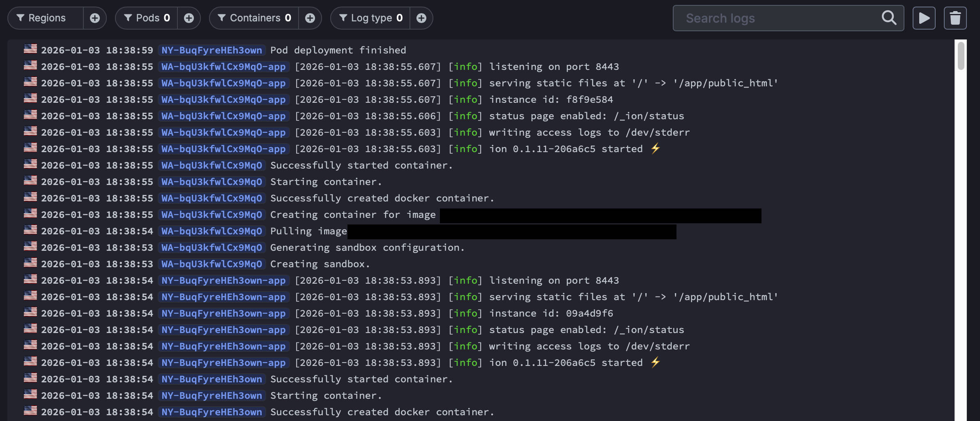Viewport: 980px width, 421px height.
Task: Select WA-bqU3kfwlCx9MqO-app tag on instance id f8f9e584 row
Action: click(x=223, y=99)
